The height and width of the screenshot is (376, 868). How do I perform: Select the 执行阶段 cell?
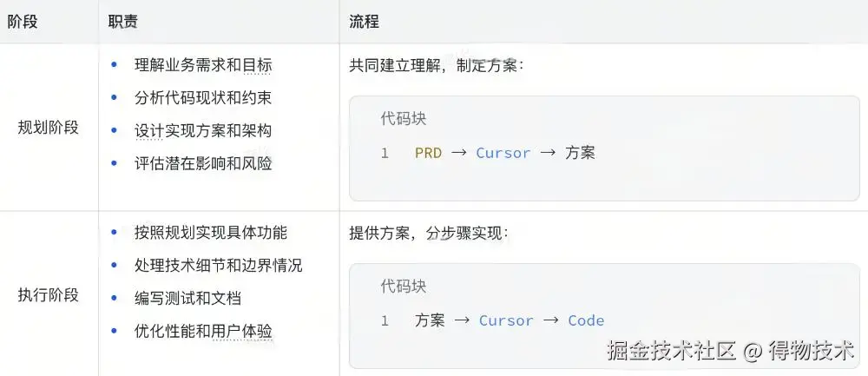49,295
